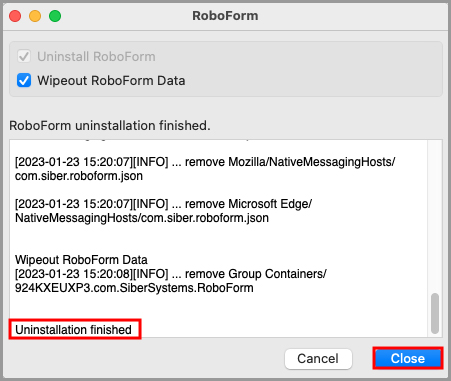Click the blue Close button
The height and width of the screenshot is (381, 451).
click(x=408, y=358)
